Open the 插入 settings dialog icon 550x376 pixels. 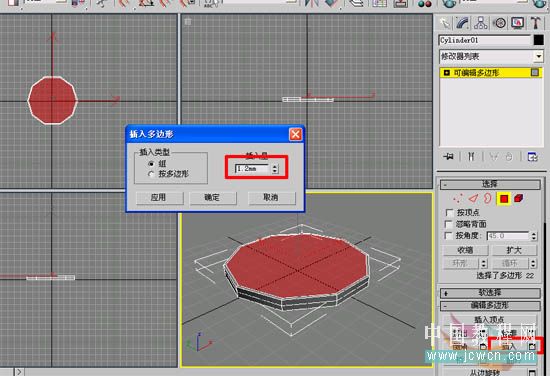pos(532,347)
